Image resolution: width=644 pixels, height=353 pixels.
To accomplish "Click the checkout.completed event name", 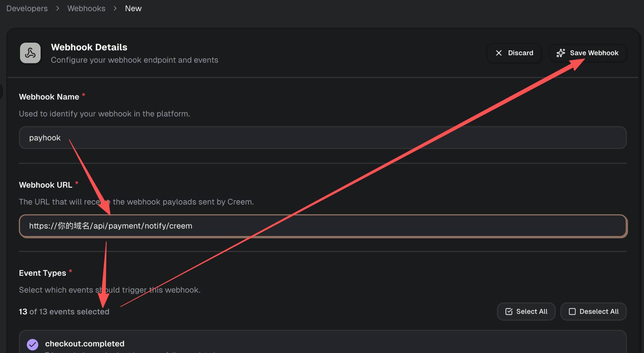I will click(x=85, y=344).
